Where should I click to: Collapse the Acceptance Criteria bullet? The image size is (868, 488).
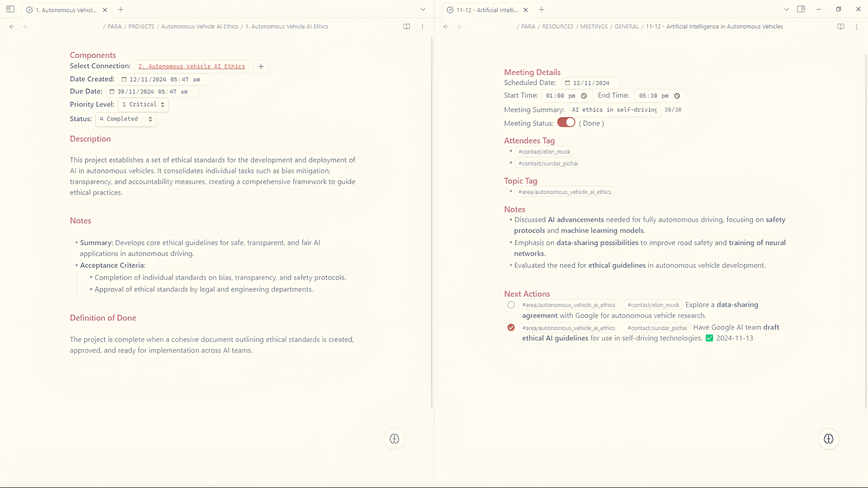tap(76, 265)
